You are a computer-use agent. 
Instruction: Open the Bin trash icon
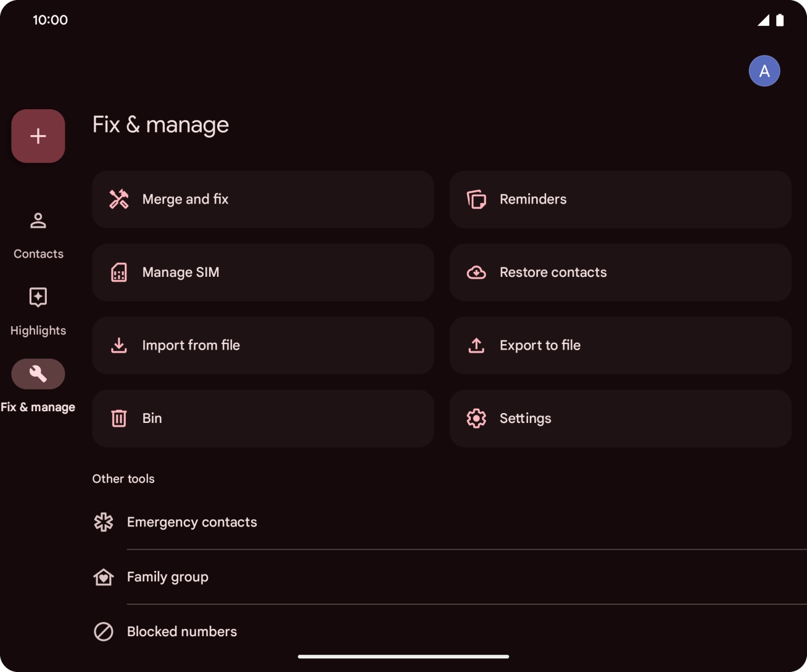pyautogui.click(x=119, y=419)
